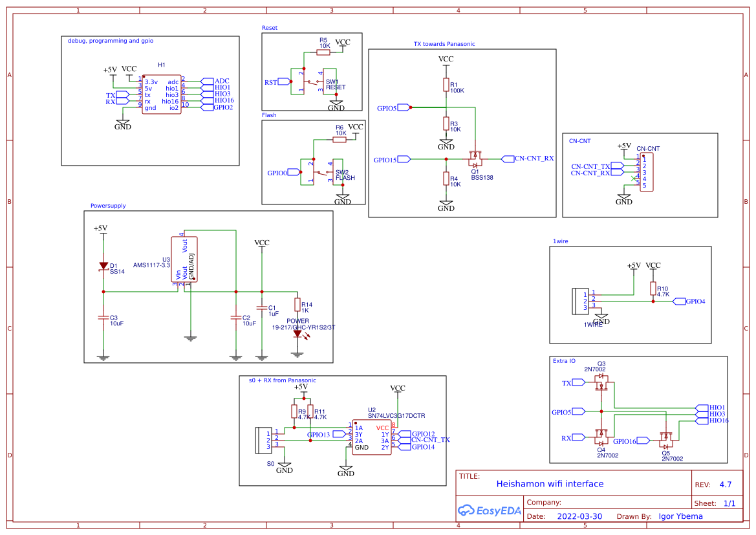
Task: Select the 100K pull-up resistor R1
Action: [x=446, y=85]
